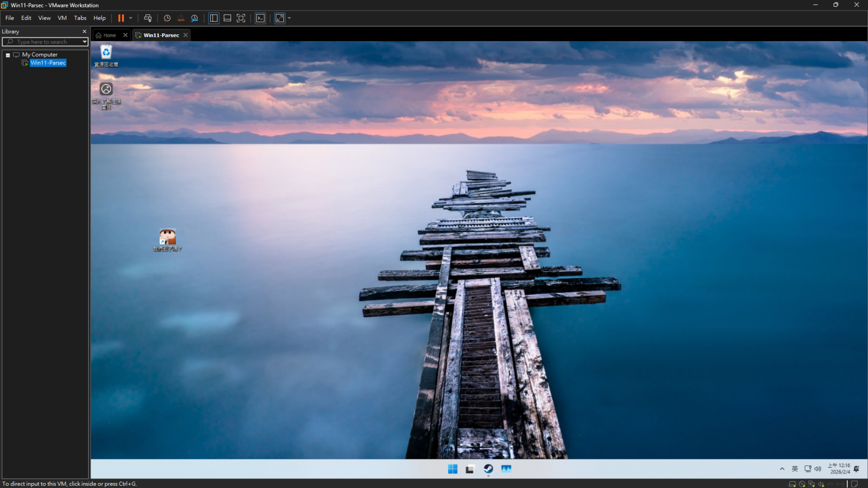Select Win11-Parsec in the library tree
This screenshot has height=488, width=868.
pos(48,63)
